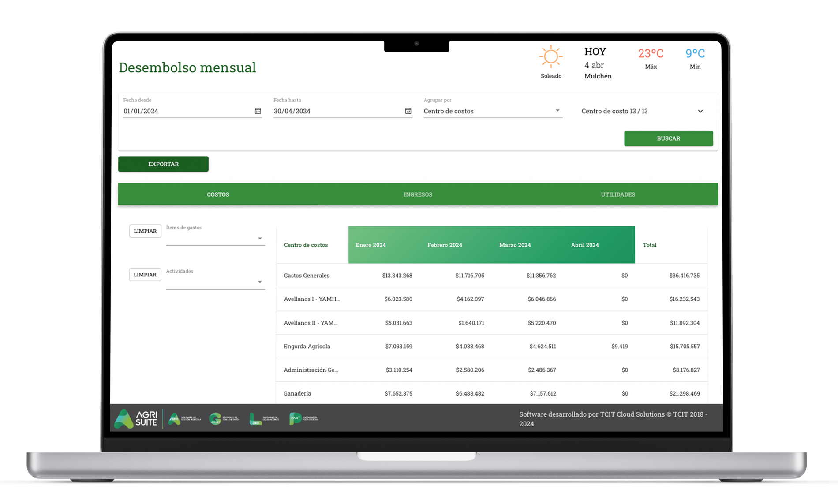This screenshot has height=504, width=838.
Task: Clear the Ítems de gastos filter with LIMPIAR
Action: tap(145, 231)
